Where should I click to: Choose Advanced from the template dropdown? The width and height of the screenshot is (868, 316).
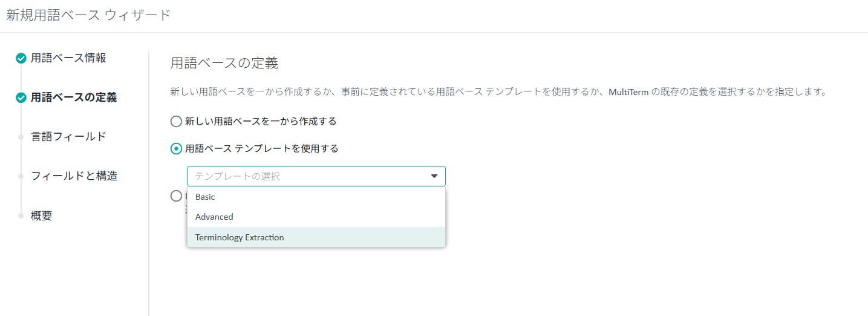pos(214,217)
